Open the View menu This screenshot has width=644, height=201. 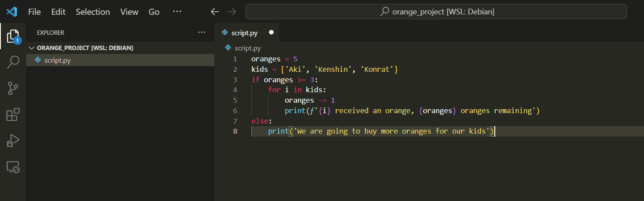pos(129,12)
